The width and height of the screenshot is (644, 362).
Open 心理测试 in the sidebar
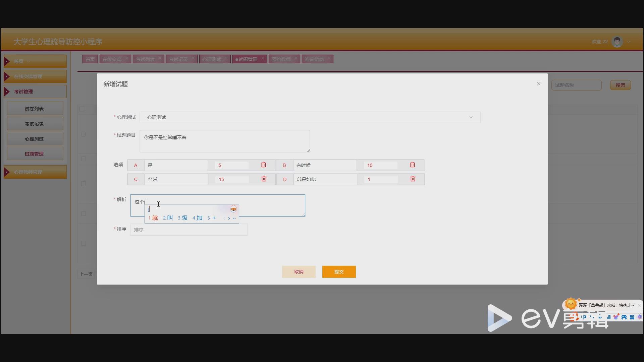35,139
